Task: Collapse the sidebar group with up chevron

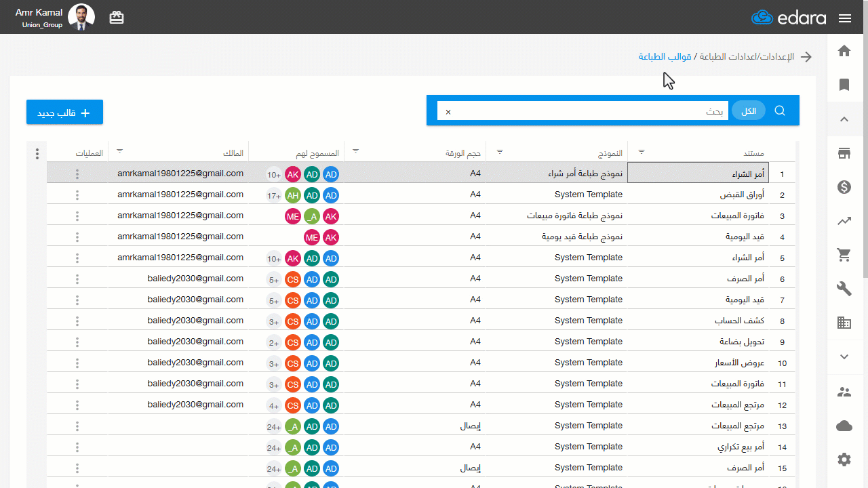Action: tap(844, 119)
